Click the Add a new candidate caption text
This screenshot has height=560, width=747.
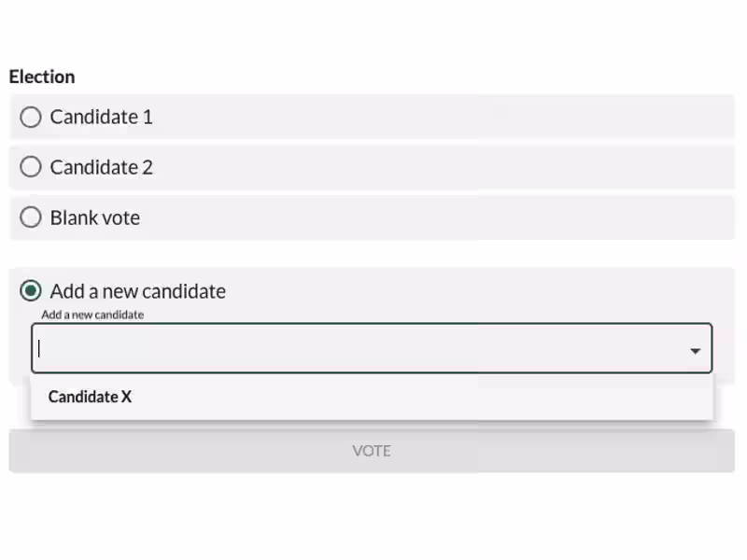(x=92, y=315)
